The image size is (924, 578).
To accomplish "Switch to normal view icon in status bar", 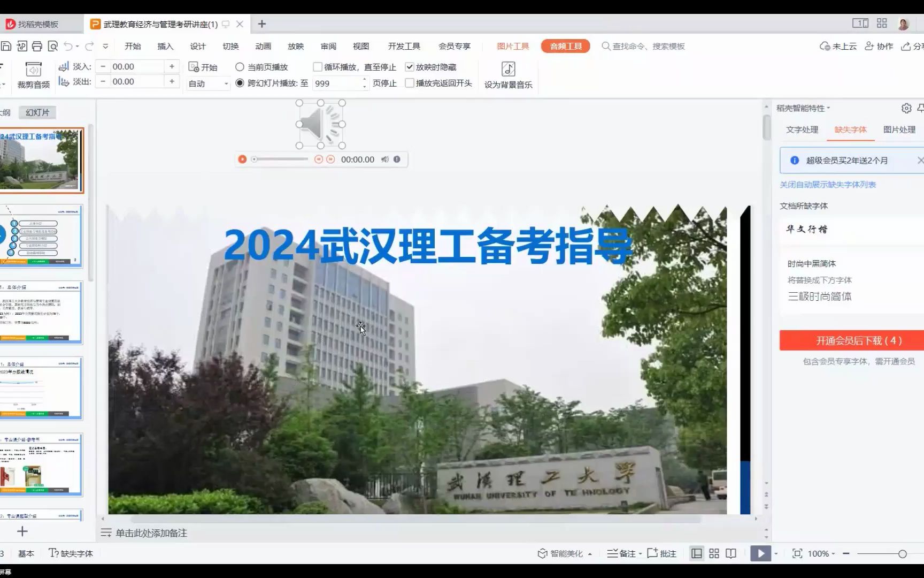I will coord(697,553).
